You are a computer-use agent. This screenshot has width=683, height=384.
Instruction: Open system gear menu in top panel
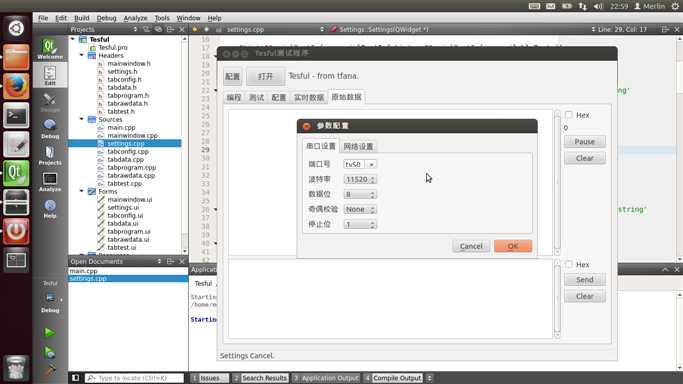[x=675, y=6]
